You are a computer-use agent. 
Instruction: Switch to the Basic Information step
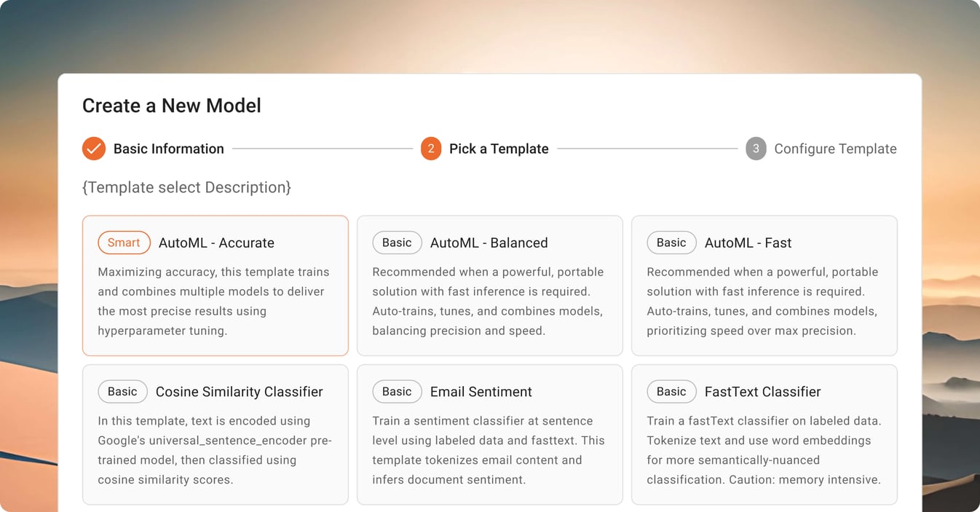(168, 148)
